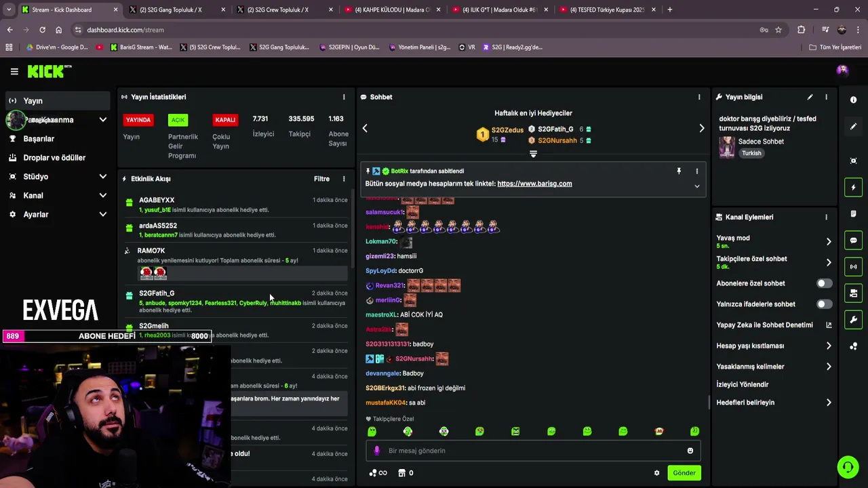Open Chrome tab search dropdown arrow
This screenshot has height=488, width=868.
pyautogui.click(x=9, y=9)
